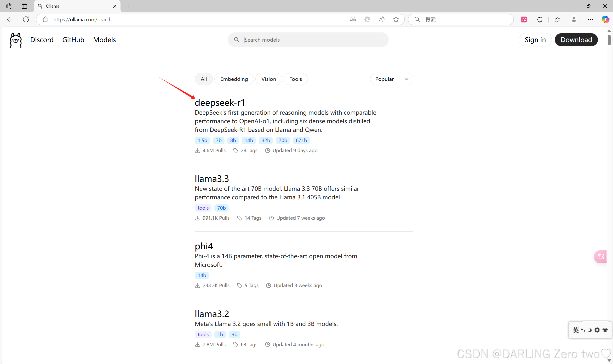Viewport: 613px width, 364px height.
Task: Open browser settings and more menu
Action: 590,19
